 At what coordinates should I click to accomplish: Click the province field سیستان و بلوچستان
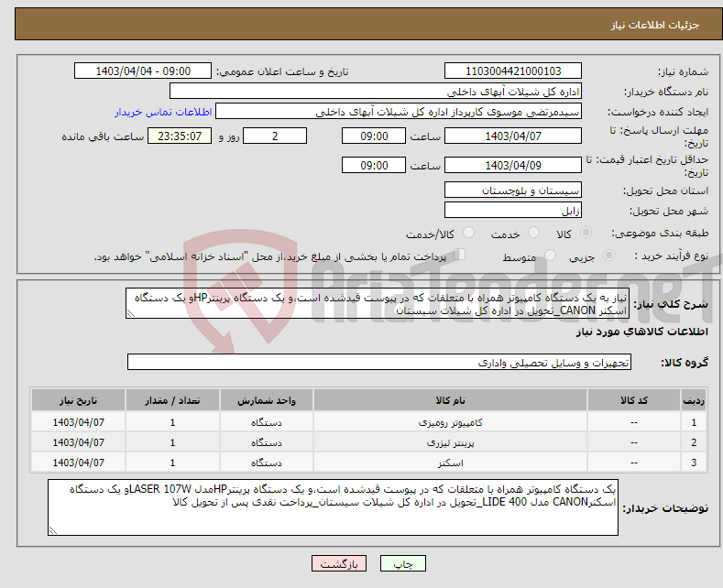click(513, 190)
